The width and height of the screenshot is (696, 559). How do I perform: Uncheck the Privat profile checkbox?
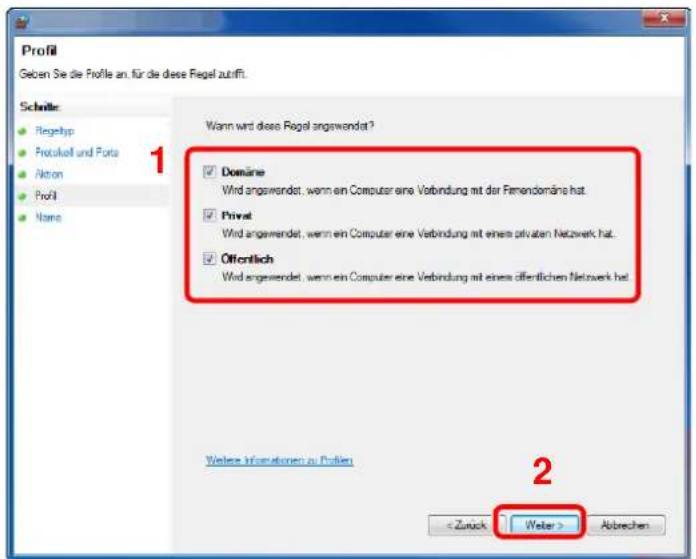(210, 215)
